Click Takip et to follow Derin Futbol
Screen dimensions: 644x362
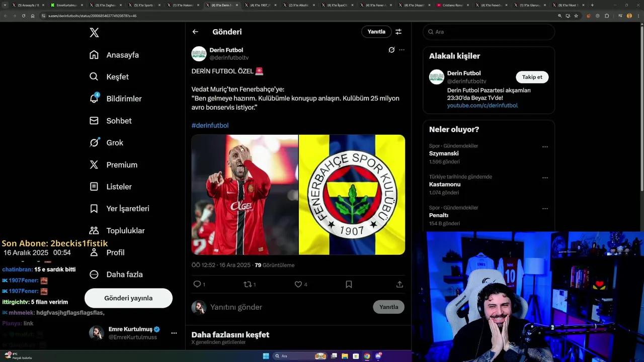coord(532,77)
